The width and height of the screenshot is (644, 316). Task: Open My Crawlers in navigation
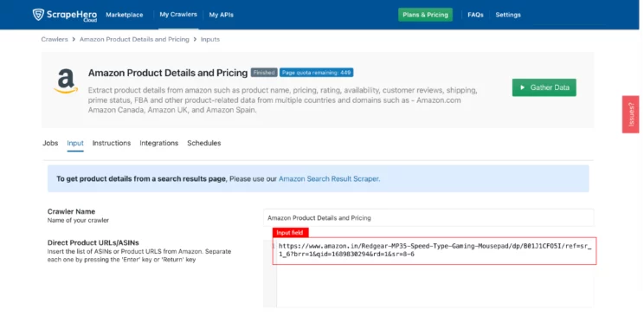[178, 15]
